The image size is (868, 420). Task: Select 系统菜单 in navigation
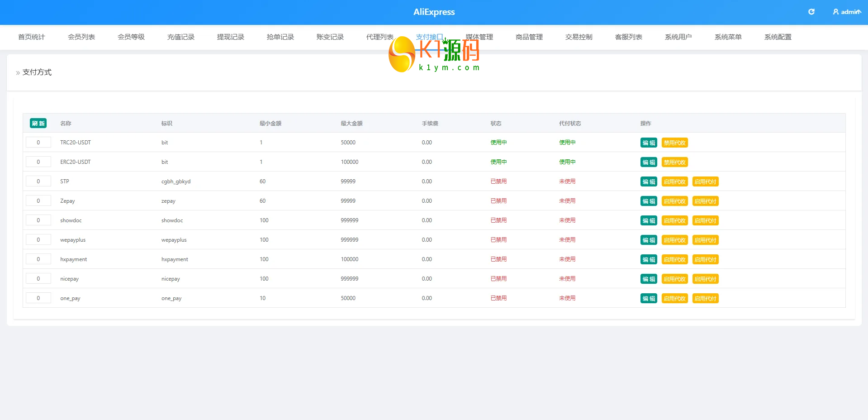pyautogui.click(x=728, y=37)
